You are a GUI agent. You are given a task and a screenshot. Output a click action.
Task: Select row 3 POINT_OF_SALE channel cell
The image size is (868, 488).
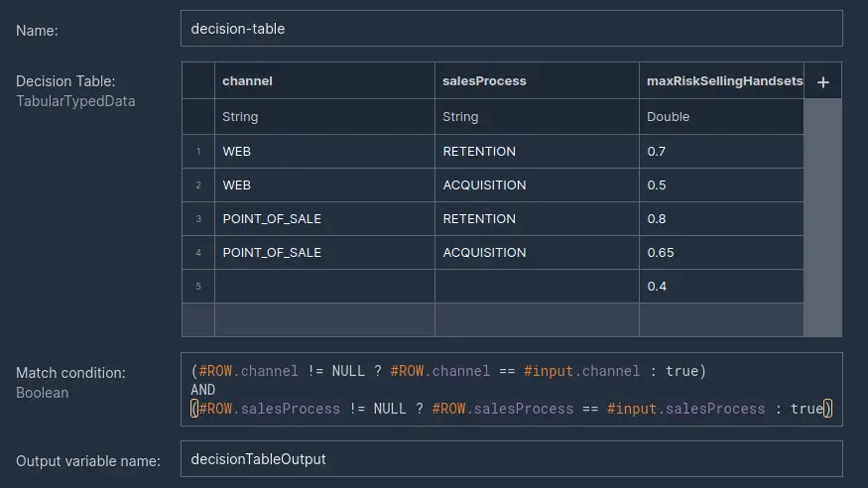pyautogui.click(x=324, y=218)
